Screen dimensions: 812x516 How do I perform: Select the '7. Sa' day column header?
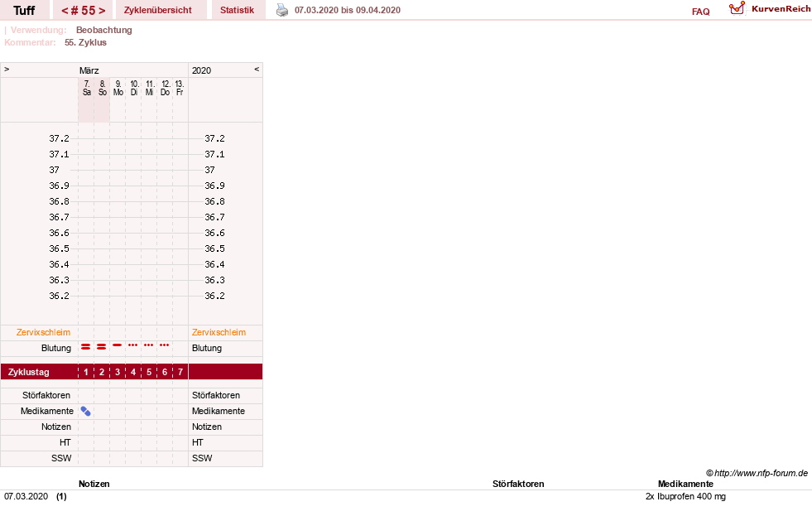[86, 88]
